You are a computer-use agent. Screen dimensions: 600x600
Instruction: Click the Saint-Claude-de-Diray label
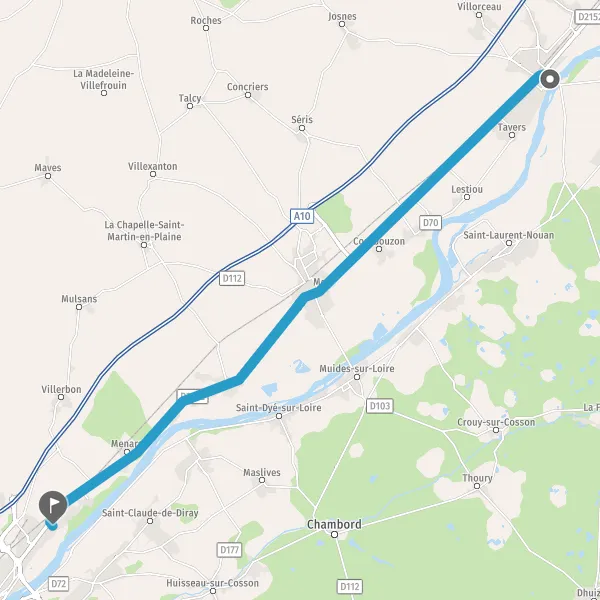(150, 513)
